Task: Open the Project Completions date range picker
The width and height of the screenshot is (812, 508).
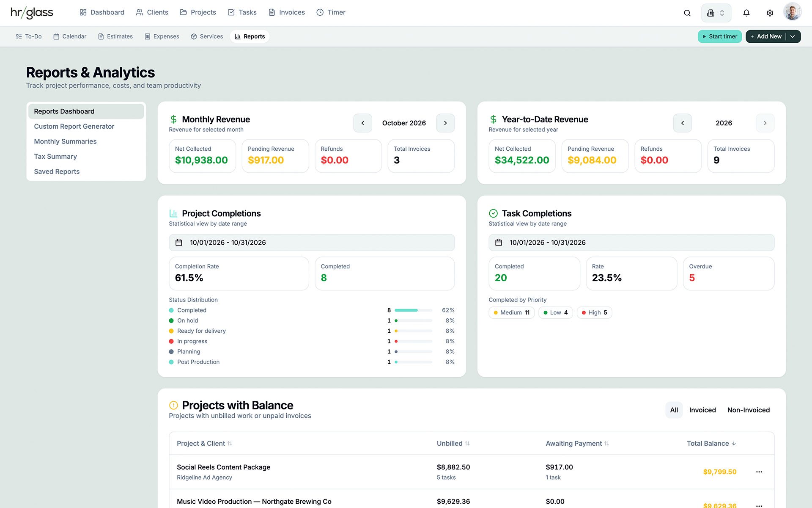Action: pyautogui.click(x=312, y=243)
